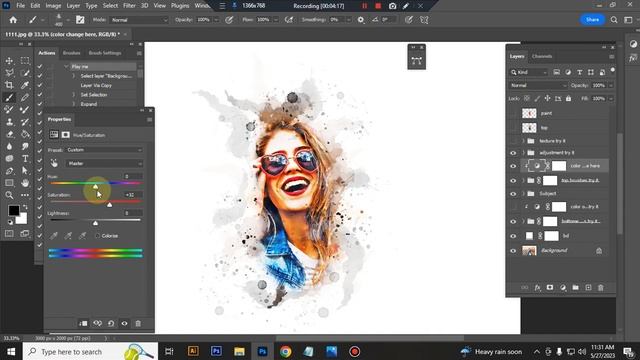Toggle the 'Play me' action checkmark
This screenshot has height=360, width=640.
(x=40, y=67)
